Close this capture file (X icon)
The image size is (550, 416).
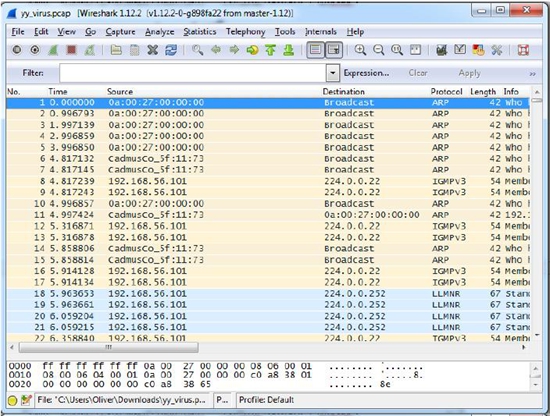pyautogui.click(x=153, y=50)
